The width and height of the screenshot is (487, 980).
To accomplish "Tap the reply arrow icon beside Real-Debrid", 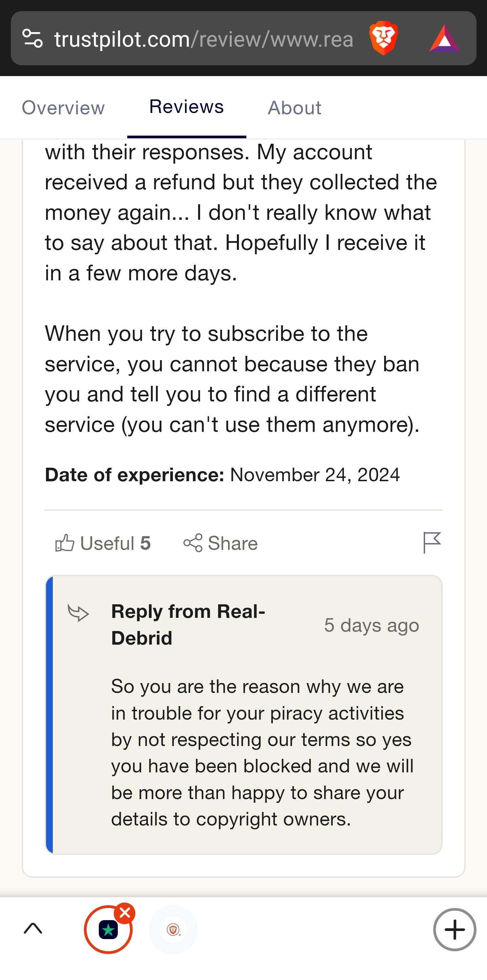I will click(x=78, y=612).
